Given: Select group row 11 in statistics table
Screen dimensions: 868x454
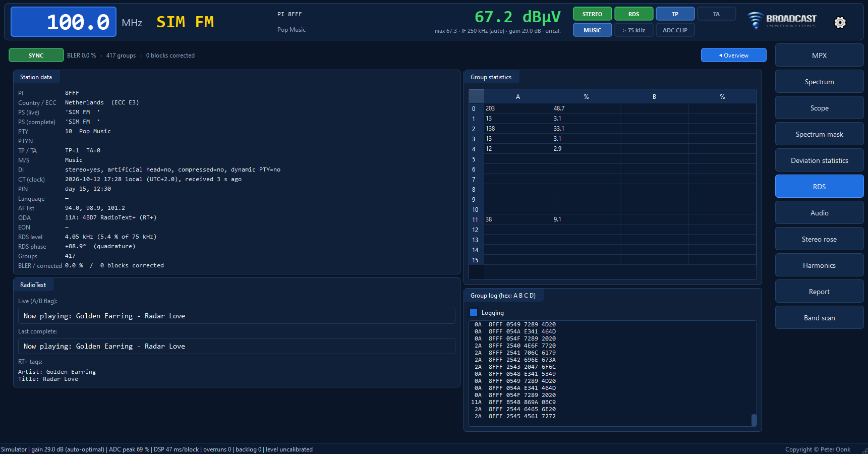Looking at the screenshot, I should click(475, 219).
